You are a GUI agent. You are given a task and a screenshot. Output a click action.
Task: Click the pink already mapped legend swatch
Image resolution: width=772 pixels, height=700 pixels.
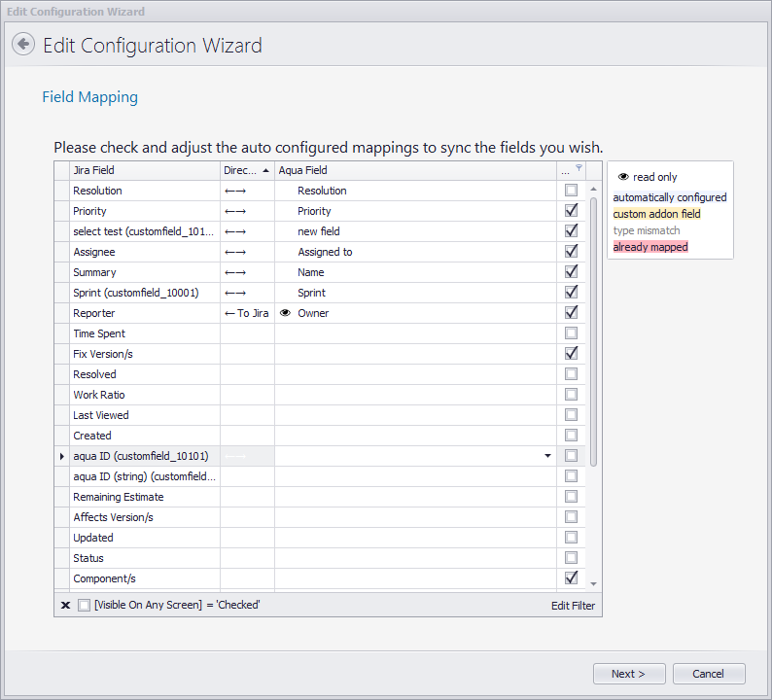tap(650, 247)
